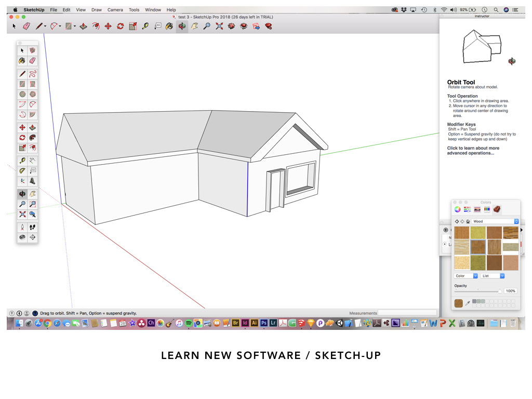Open the Window menu
Image resolution: width=532 pixels, height=399 pixels.
point(153,10)
